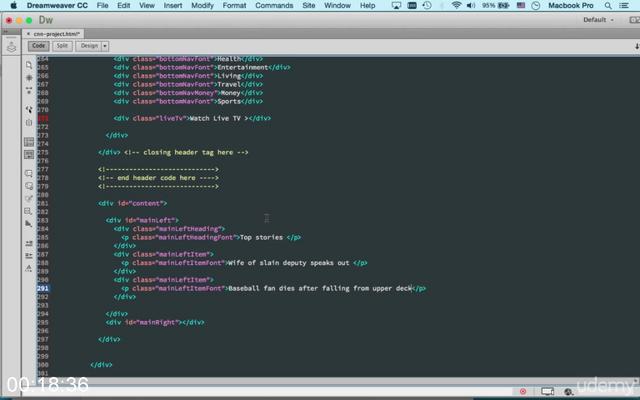640x400 pixels.
Task: Click the Balance Braces icon
Action: coord(29,122)
